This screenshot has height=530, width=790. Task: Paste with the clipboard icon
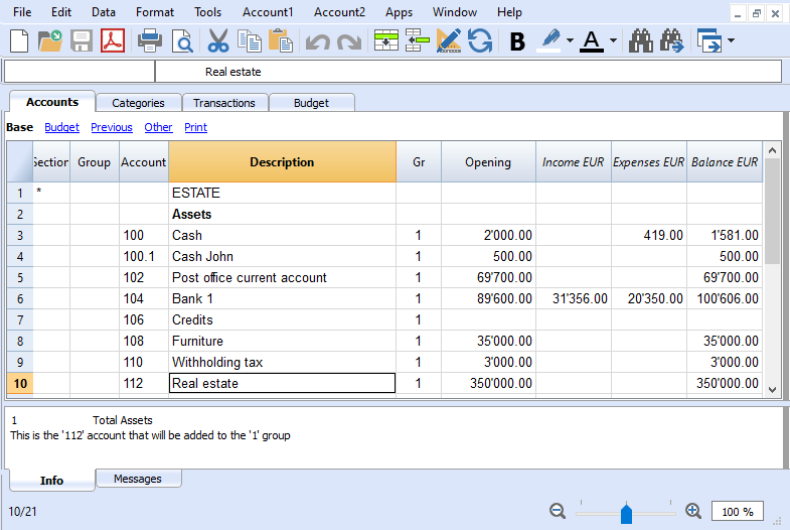[281, 41]
